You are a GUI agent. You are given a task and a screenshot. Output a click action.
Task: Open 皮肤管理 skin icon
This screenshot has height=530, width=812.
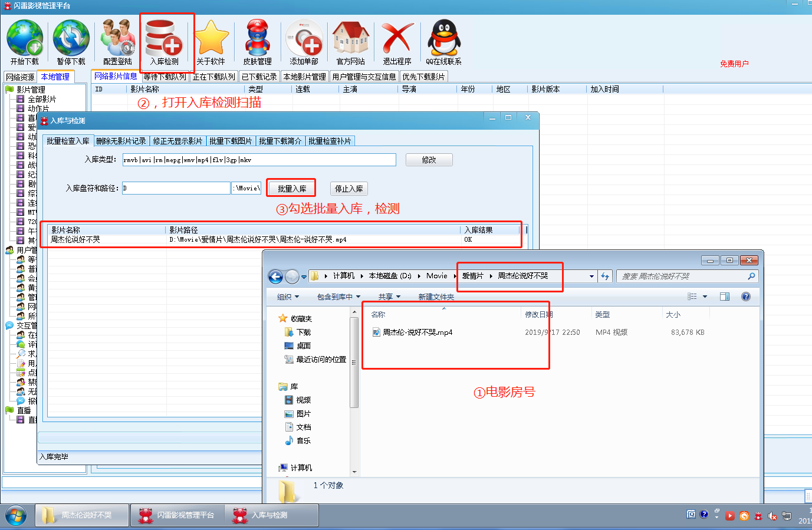(x=257, y=39)
